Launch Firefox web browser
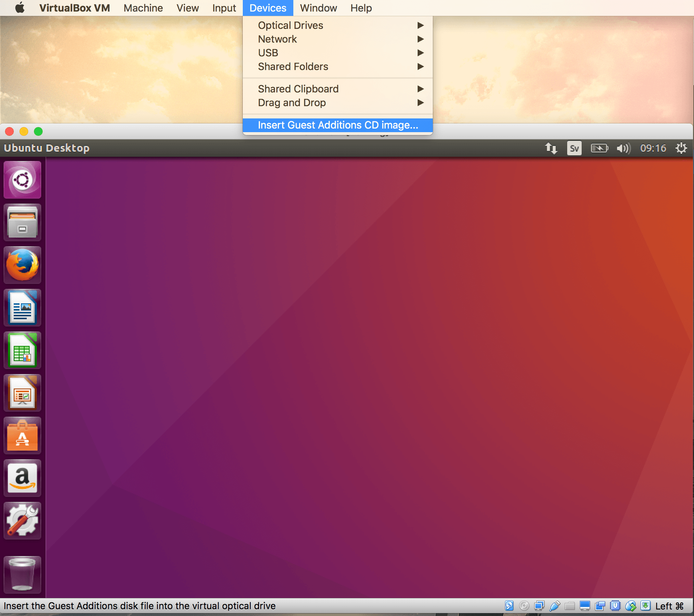Screen dimensions: 694x616 [x=22, y=265]
